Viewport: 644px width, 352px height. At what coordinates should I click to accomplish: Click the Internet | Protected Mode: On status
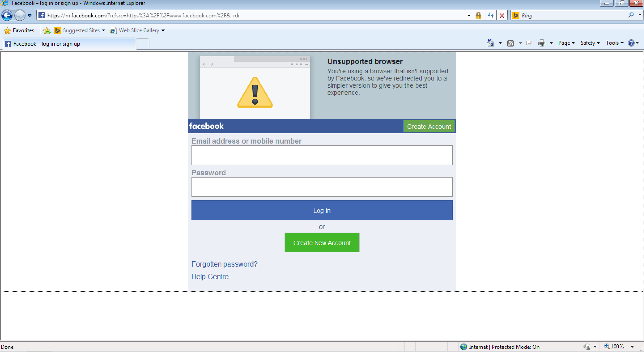point(504,347)
